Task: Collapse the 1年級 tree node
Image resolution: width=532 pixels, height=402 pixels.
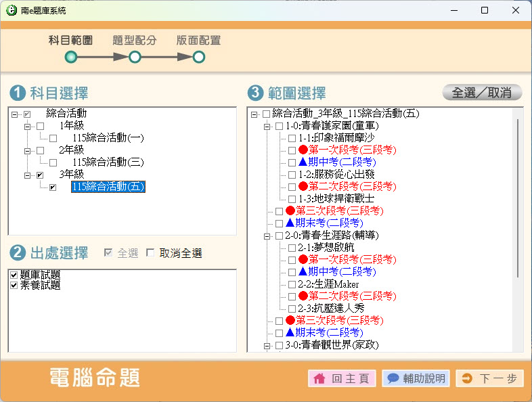Action: click(27, 127)
